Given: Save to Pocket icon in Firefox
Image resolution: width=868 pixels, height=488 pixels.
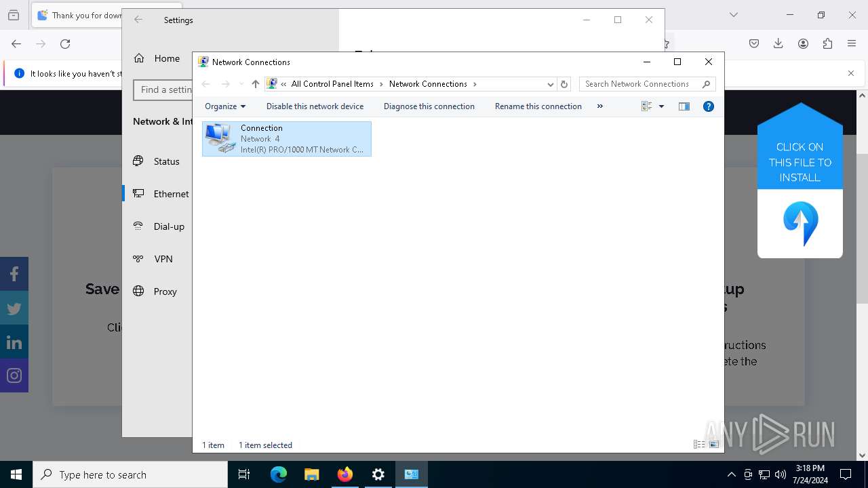Looking at the screenshot, I should (754, 44).
